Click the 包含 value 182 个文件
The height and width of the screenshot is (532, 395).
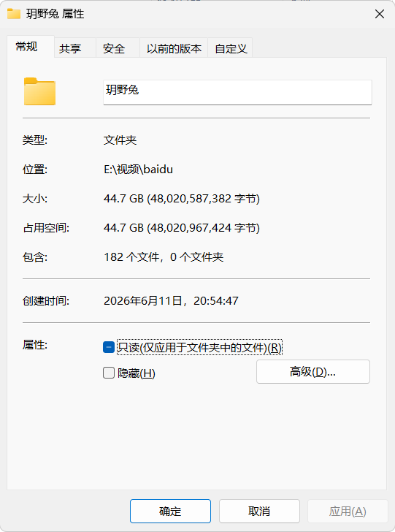tap(131, 256)
